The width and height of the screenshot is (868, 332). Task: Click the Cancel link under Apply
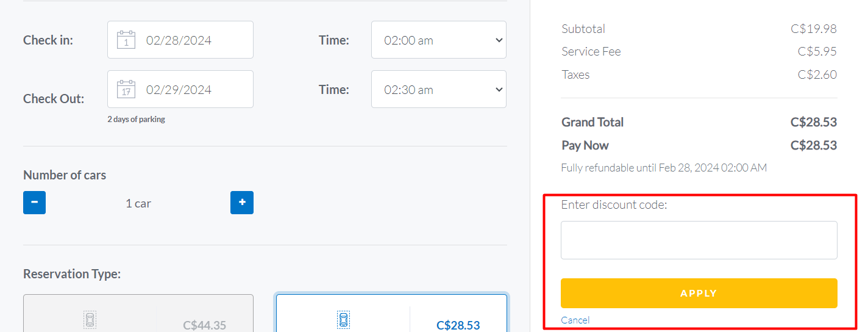575,320
